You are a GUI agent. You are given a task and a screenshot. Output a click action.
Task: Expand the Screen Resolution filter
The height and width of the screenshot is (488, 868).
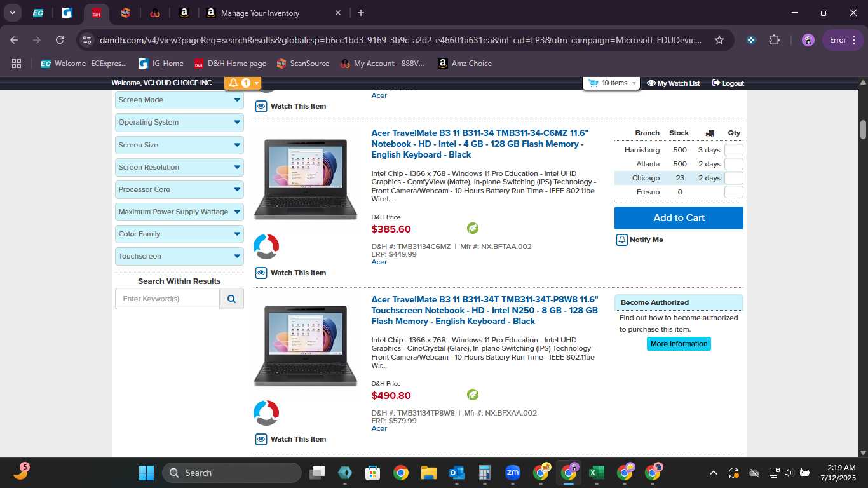click(x=179, y=167)
